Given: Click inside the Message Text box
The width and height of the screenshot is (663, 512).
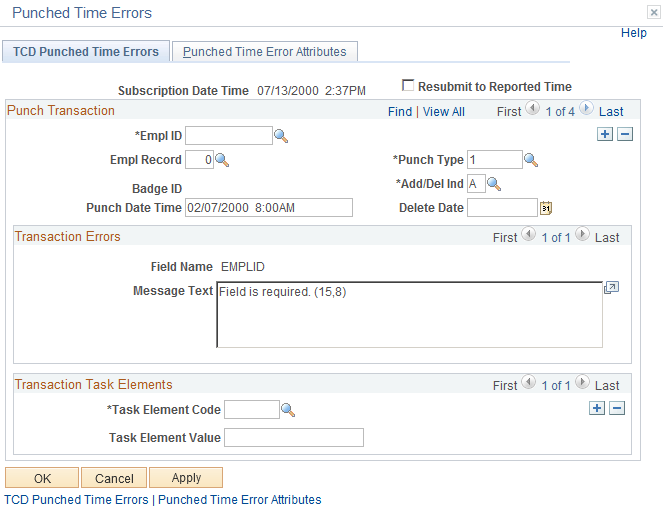Looking at the screenshot, I should click(x=410, y=315).
